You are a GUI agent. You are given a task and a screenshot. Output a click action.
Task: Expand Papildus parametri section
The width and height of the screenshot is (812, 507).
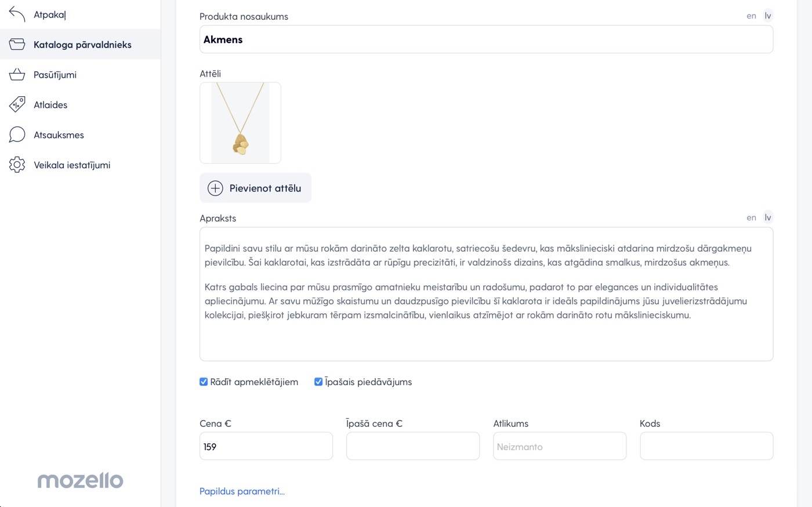point(242,491)
